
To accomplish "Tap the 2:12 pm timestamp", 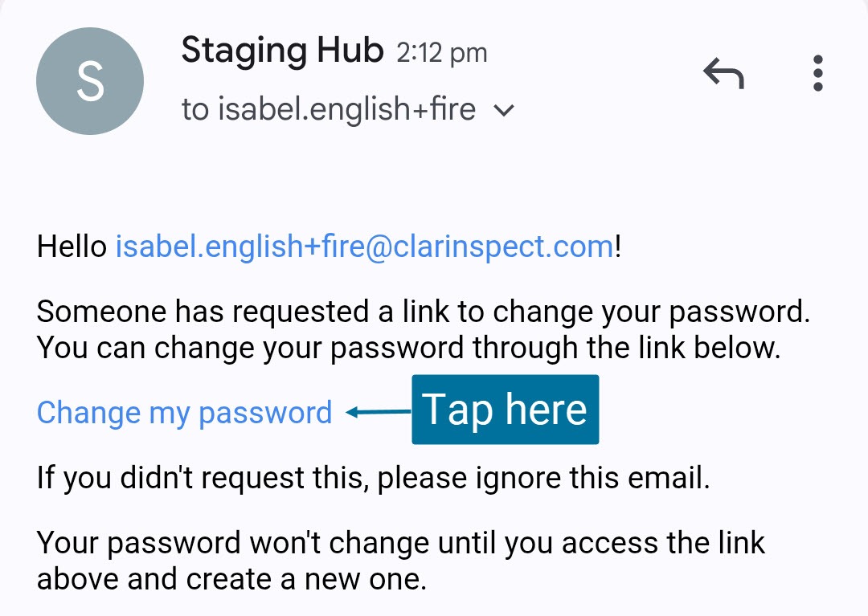I will 442,53.
